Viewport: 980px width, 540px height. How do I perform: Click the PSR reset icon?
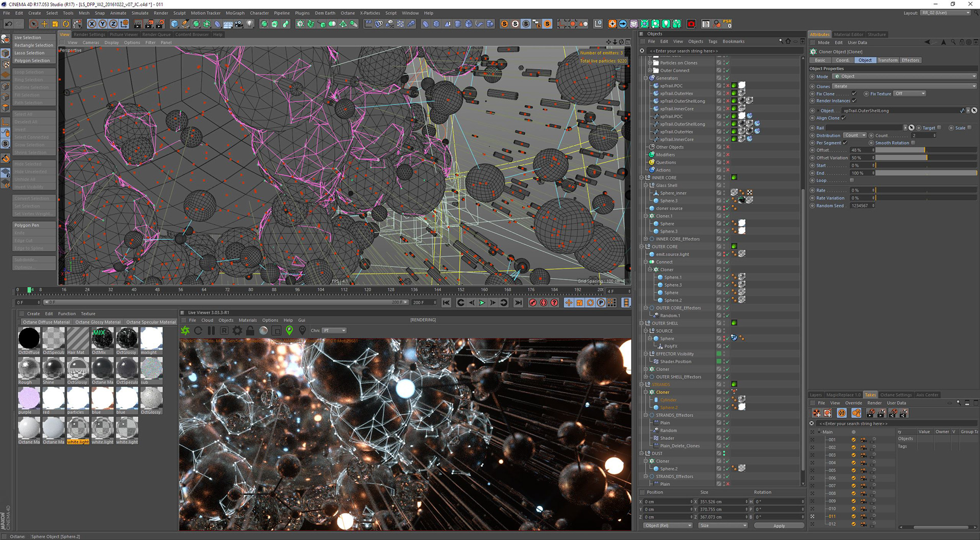[727, 23]
